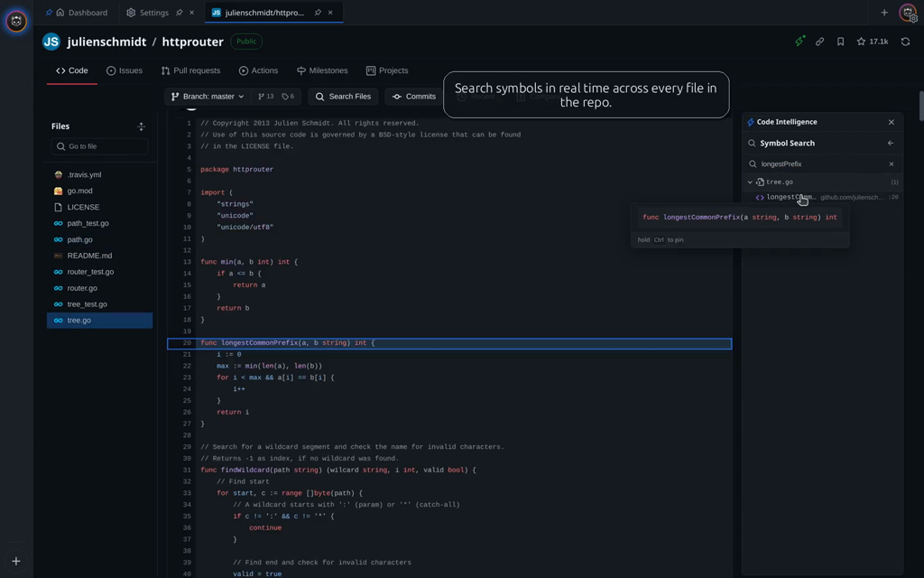Click the JS owner avatar beside julienschmidt
The image size is (924, 578).
pos(51,42)
